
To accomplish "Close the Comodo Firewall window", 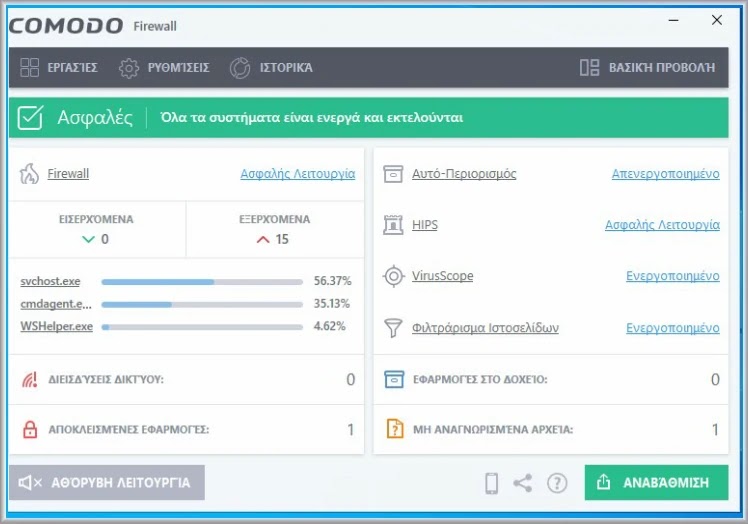I will 717,20.
